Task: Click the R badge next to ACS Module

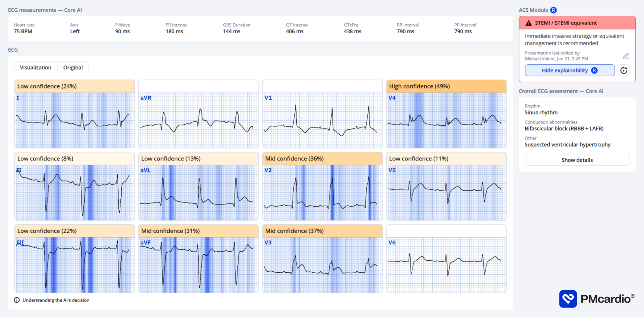Action: click(x=553, y=10)
